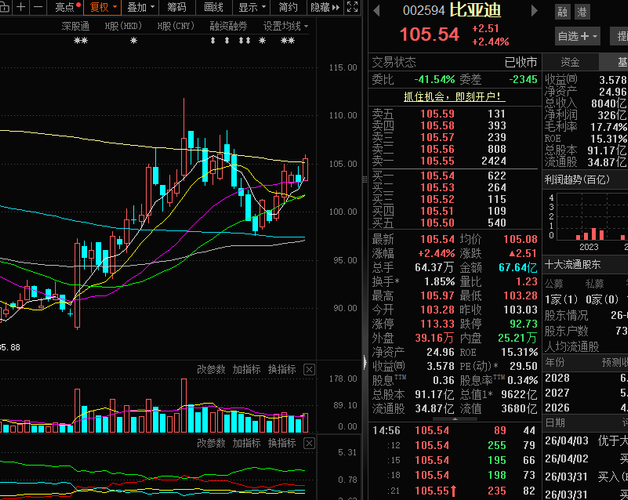This screenshot has height=500, width=628.
Task: Click 改参数 in the bottom indicator panel
Action: (x=211, y=443)
